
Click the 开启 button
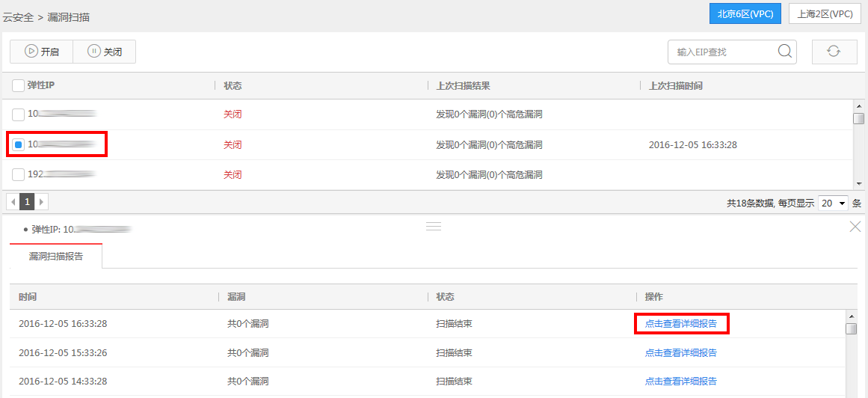coord(42,52)
